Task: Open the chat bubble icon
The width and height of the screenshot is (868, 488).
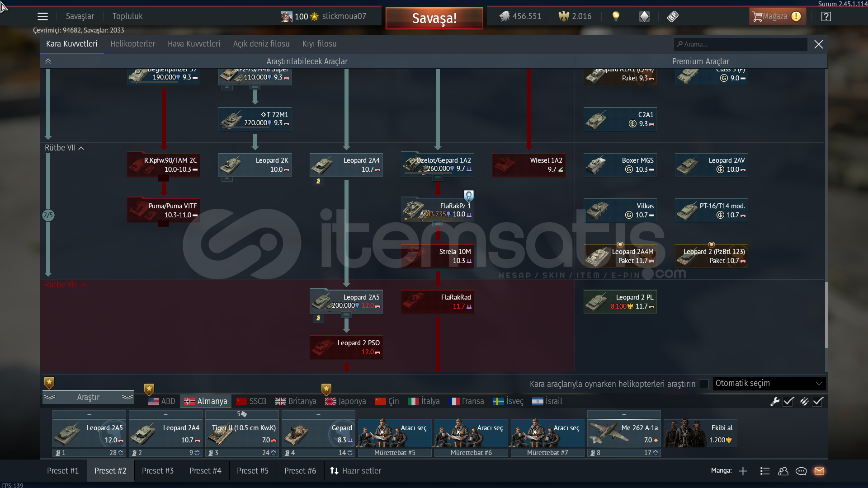Action: point(801,471)
